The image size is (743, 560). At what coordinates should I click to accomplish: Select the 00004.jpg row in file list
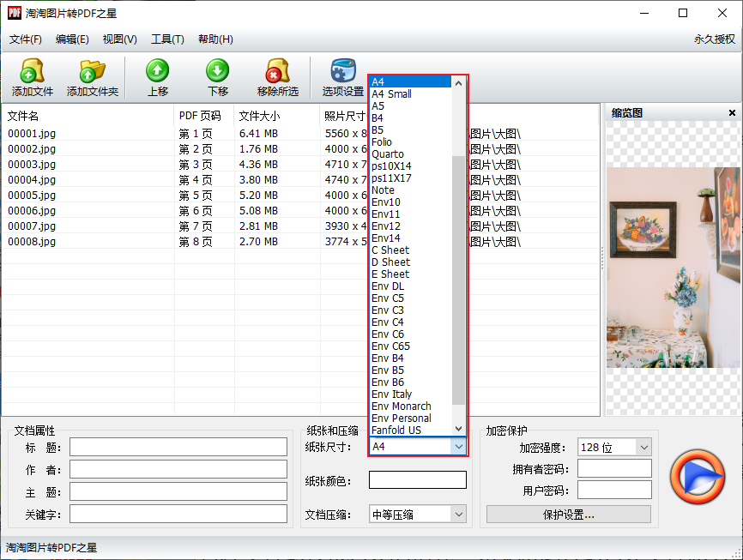[32, 180]
